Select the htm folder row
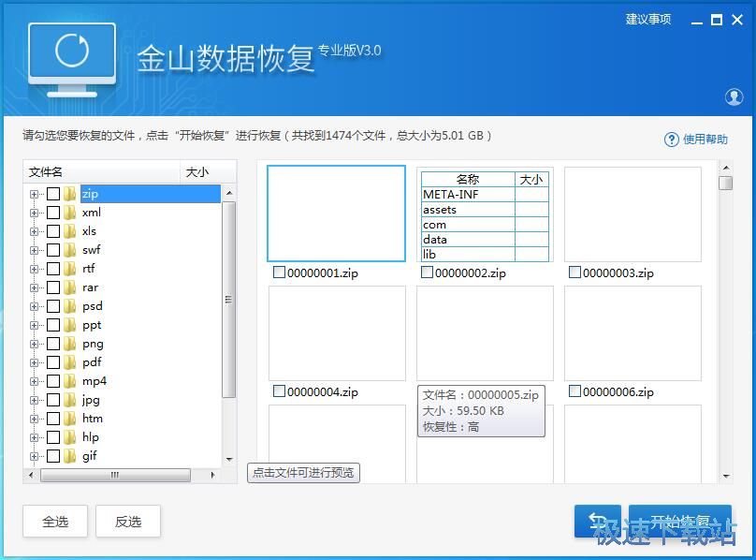Image resolution: width=756 pixels, height=560 pixels. (x=92, y=419)
